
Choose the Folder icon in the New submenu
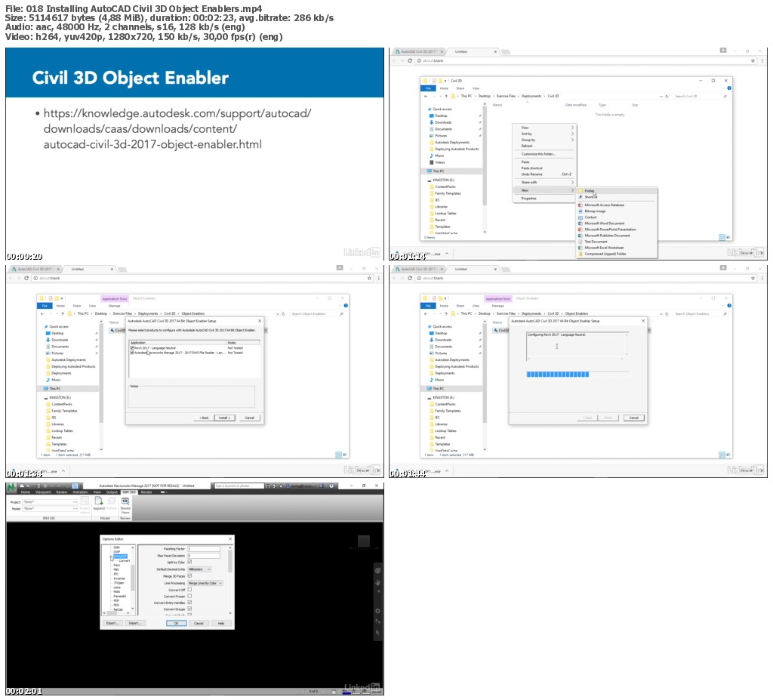(x=581, y=191)
